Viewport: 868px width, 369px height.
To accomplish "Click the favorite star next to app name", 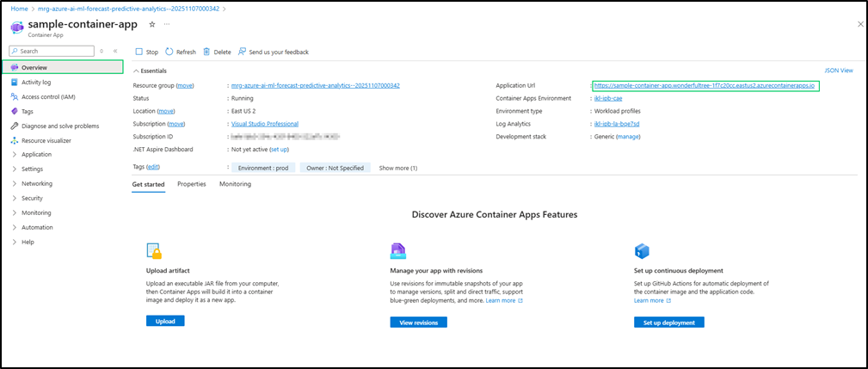I will [x=152, y=24].
